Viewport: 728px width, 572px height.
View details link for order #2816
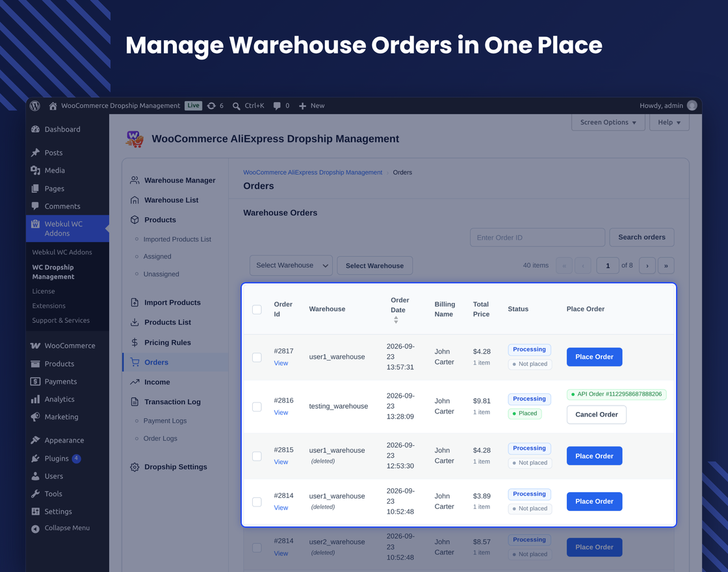[281, 412]
